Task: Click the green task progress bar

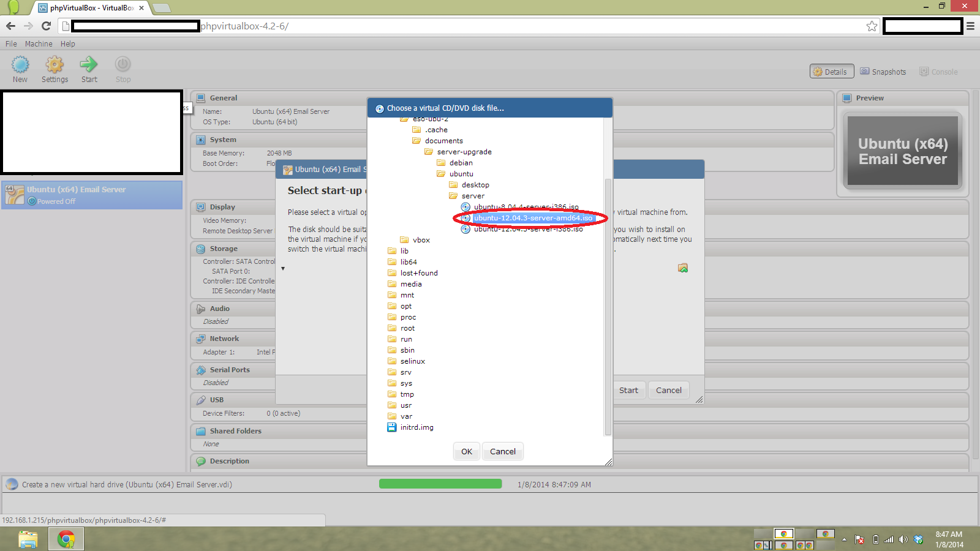Action: click(440, 484)
